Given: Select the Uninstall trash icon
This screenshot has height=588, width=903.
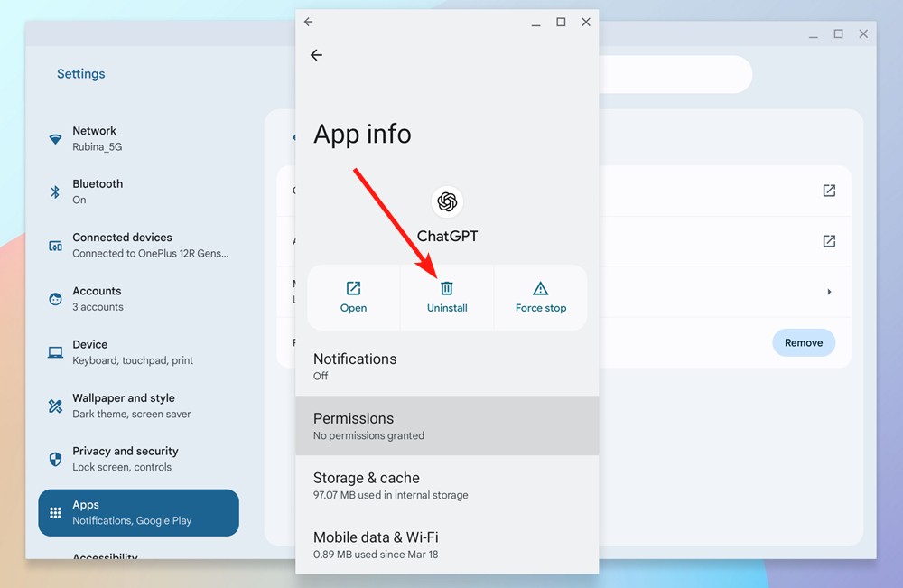Looking at the screenshot, I should click(x=446, y=287).
